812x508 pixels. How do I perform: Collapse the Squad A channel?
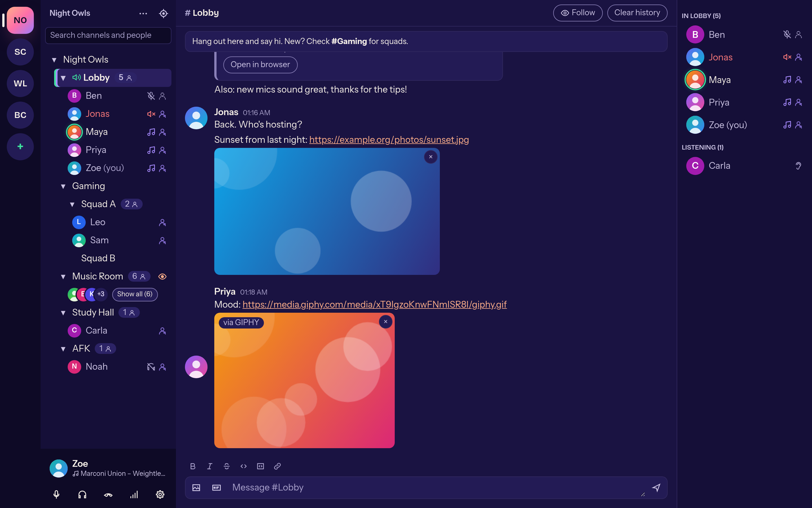[72, 204]
